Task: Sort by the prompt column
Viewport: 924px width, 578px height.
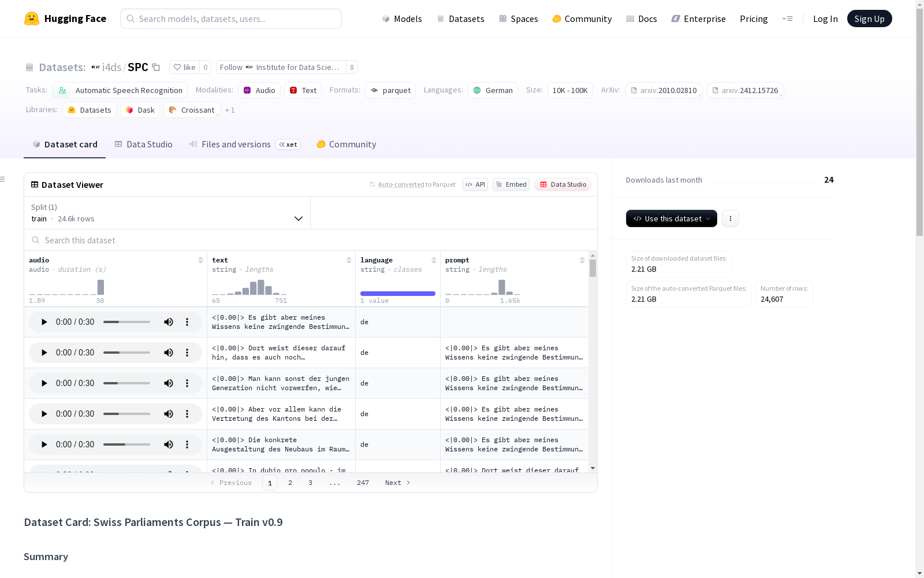Action: (582, 260)
